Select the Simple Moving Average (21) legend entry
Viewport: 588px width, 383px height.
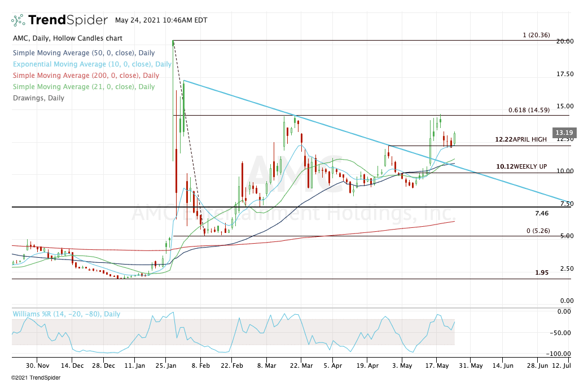point(84,86)
